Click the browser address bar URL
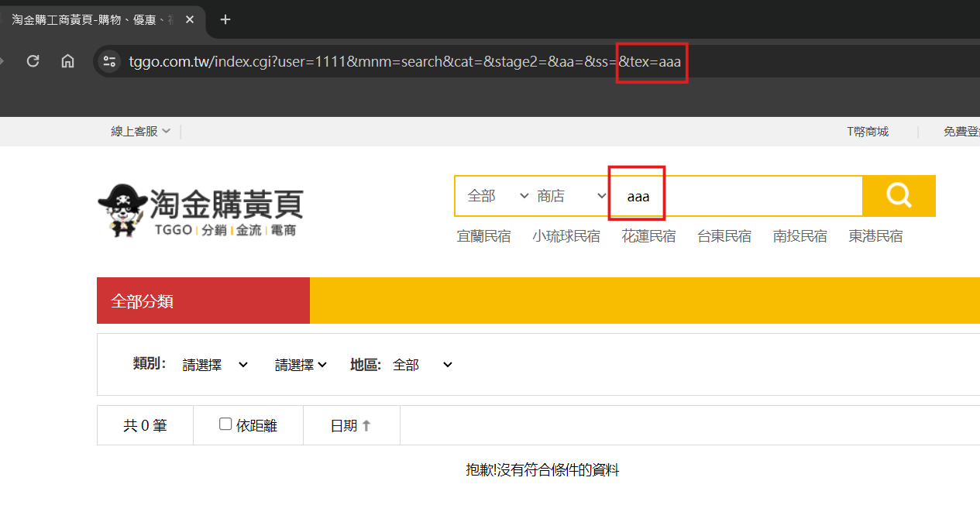980x505 pixels. click(x=405, y=61)
